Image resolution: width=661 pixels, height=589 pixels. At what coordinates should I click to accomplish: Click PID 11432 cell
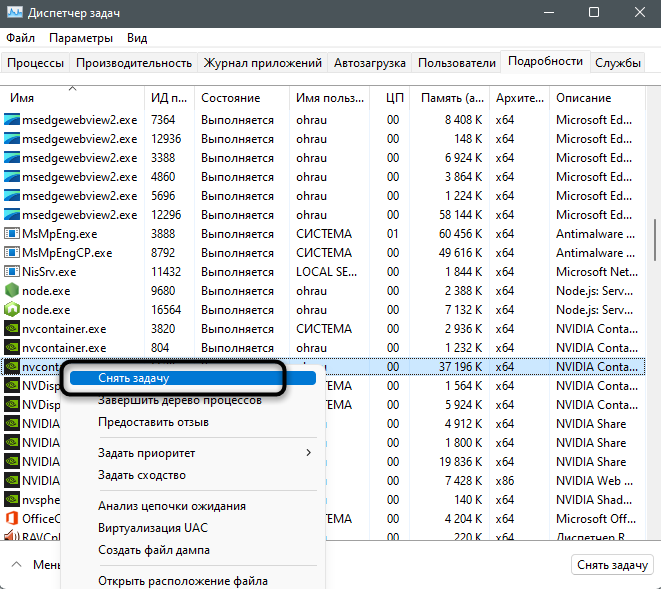[166, 272]
